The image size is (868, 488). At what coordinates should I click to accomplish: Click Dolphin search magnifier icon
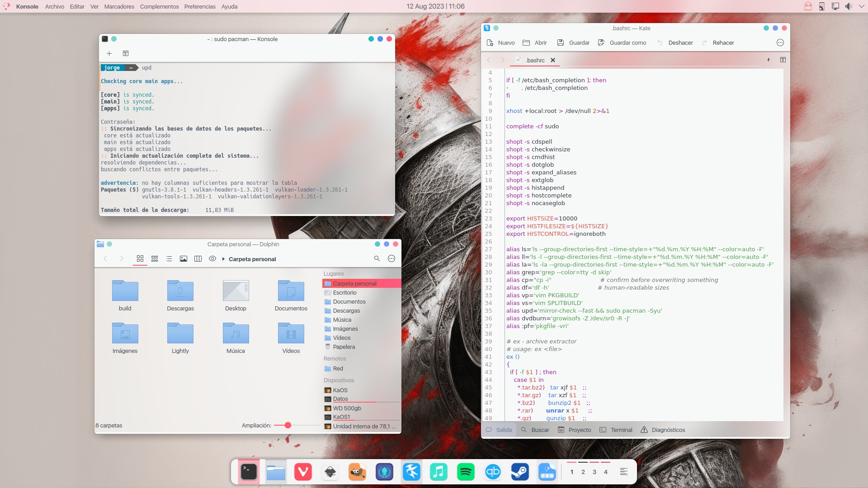(x=377, y=259)
